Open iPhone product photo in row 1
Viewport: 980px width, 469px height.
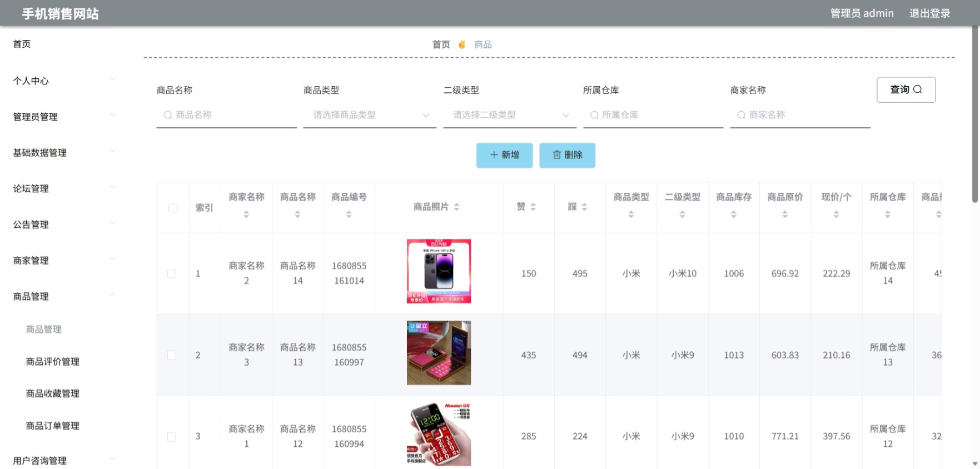click(439, 271)
